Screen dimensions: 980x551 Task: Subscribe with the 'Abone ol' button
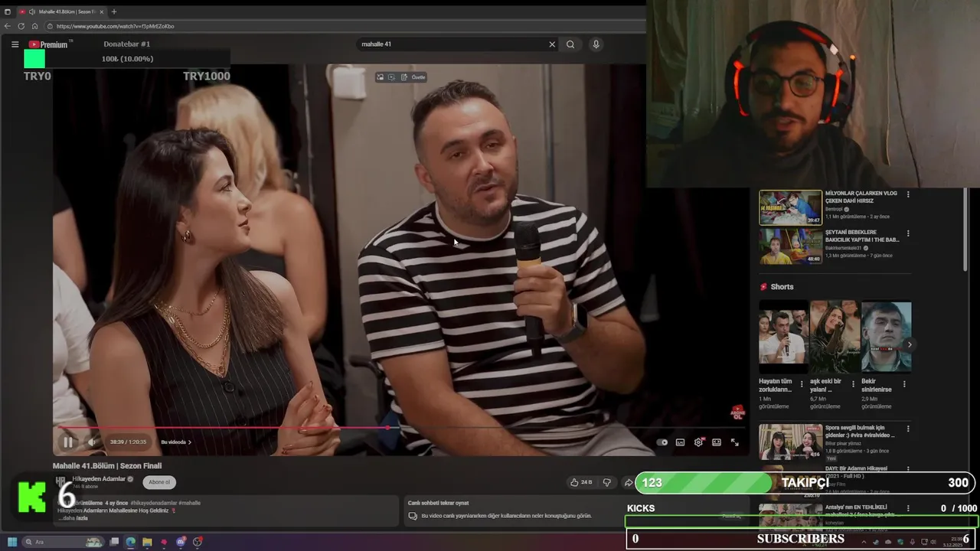159,482
